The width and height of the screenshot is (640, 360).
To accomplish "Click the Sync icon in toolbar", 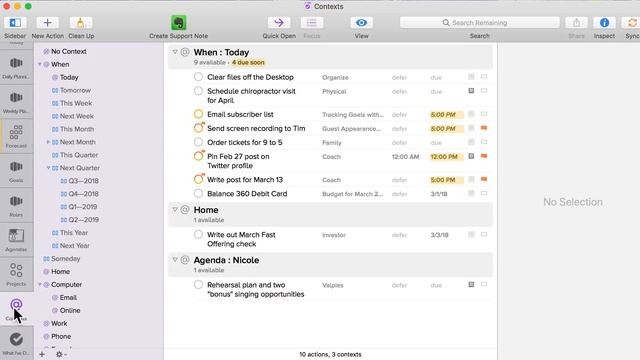I will coord(631,23).
